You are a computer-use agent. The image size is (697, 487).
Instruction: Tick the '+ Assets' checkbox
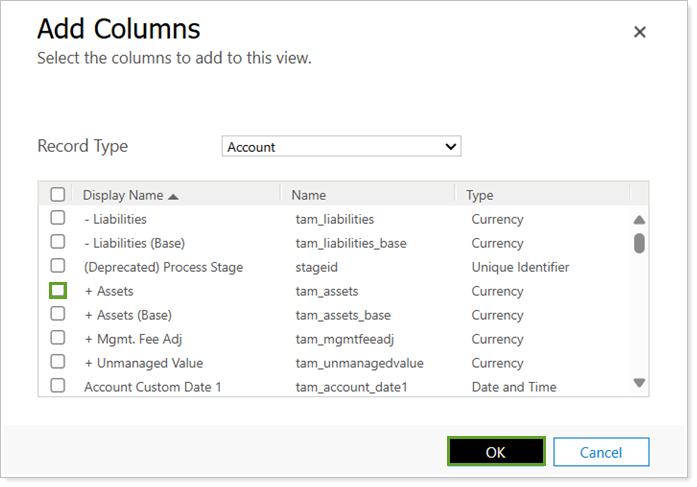point(58,290)
